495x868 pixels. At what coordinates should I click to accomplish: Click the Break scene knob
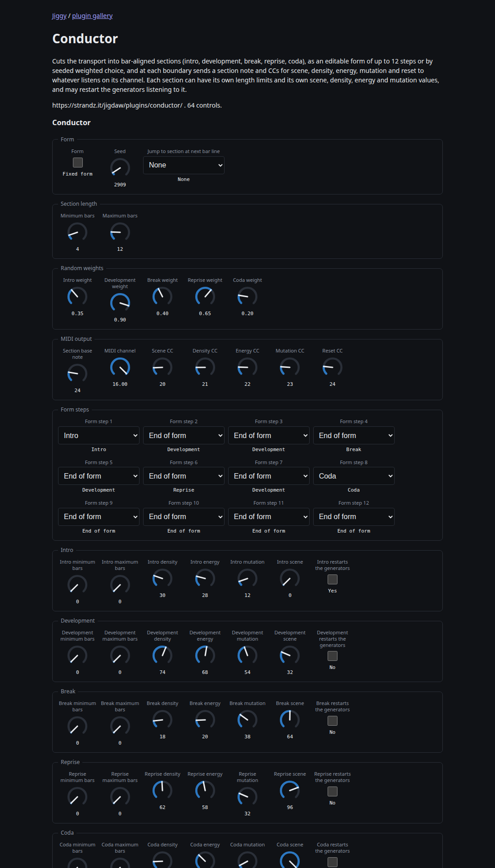pos(290,720)
